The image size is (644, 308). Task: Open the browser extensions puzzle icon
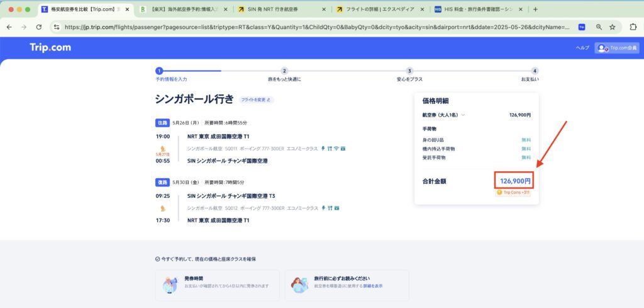(x=633, y=27)
